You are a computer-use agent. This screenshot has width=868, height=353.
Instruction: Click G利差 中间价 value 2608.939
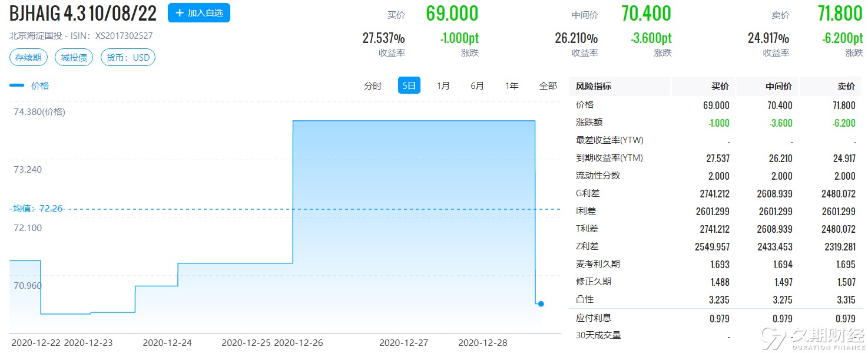tap(775, 193)
